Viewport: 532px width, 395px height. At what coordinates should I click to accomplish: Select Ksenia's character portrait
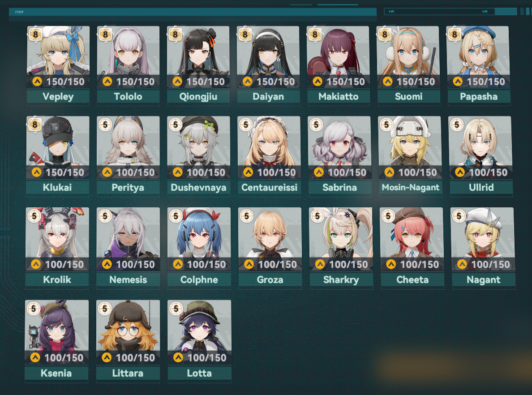coord(57,332)
